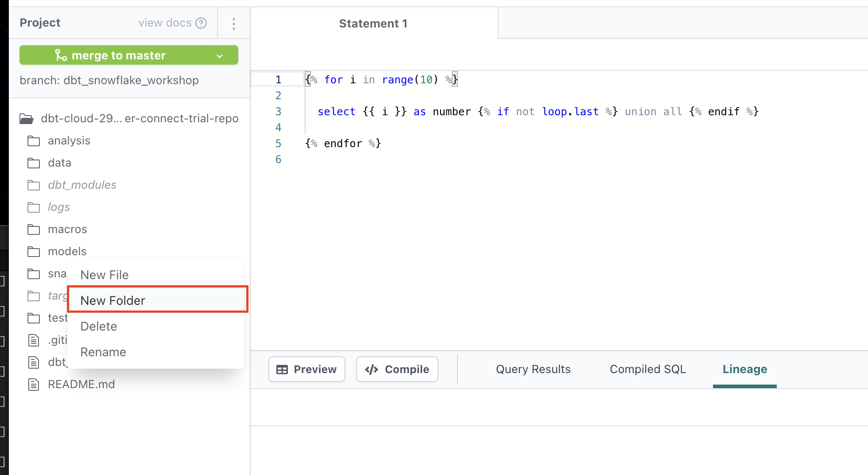This screenshot has height=475, width=868.
Task: Switch to the Query Results tab
Action: pyautogui.click(x=533, y=369)
